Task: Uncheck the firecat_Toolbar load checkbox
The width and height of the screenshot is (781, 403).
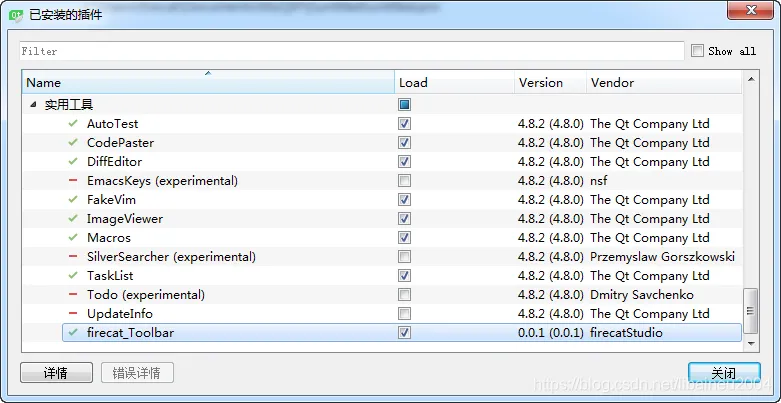Action: 404,333
